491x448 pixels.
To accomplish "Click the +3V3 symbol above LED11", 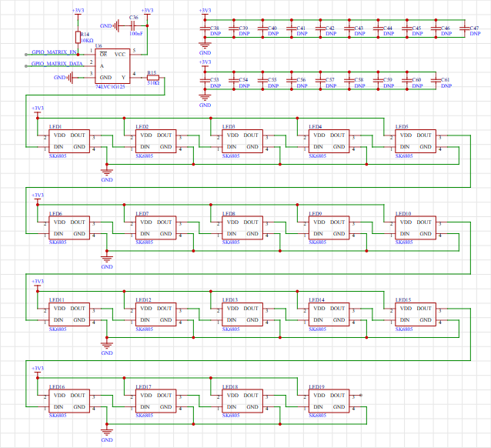I will tap(38, 283).
